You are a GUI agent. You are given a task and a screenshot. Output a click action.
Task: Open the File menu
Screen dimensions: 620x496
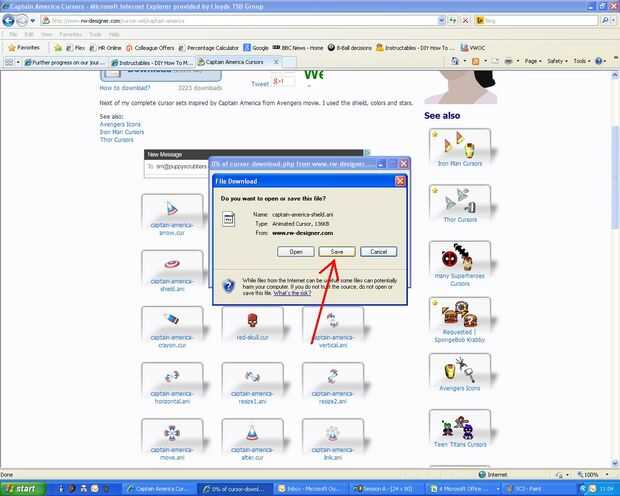[x=13, y=35]
